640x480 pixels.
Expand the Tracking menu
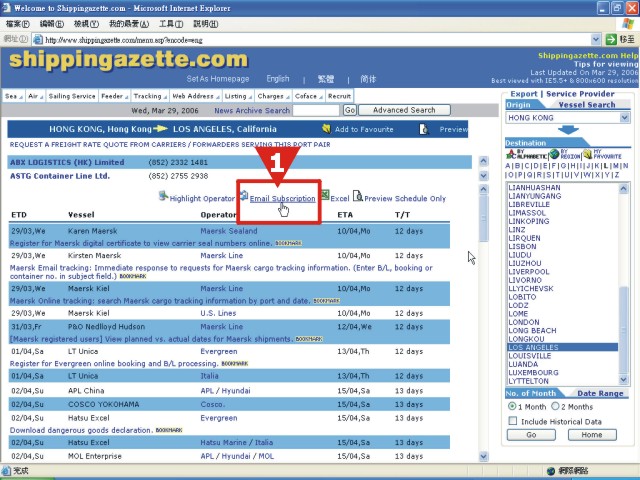pyautogui.click(x=150, y=96)
